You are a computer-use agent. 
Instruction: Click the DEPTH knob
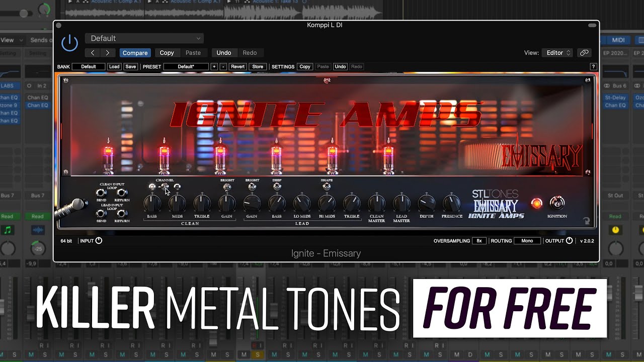[427, 203]
